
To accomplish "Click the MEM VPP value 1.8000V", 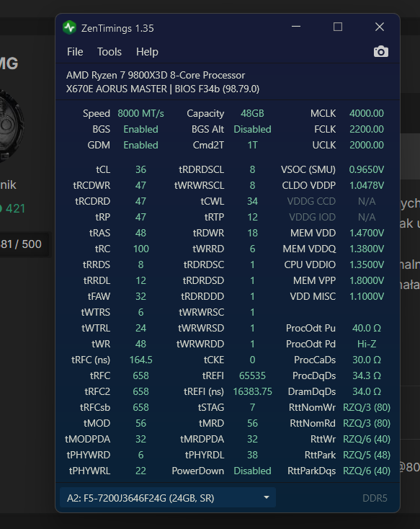I will pyautogui.click(x=367, y=280).
